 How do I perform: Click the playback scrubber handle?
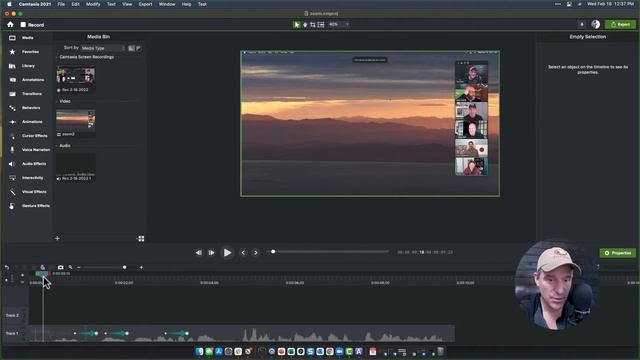pyautogui.click(x=273, y=252)
